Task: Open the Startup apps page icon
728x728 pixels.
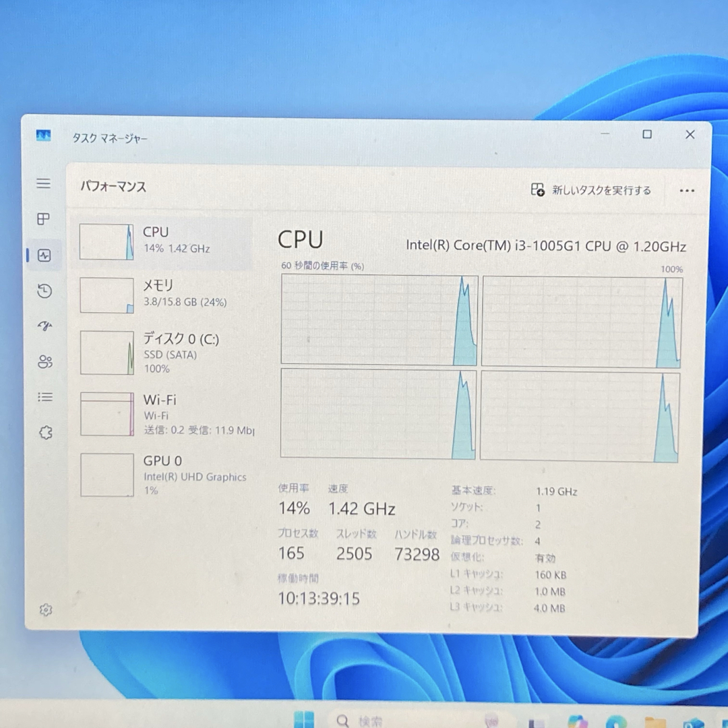Action: tap(45, 326)
